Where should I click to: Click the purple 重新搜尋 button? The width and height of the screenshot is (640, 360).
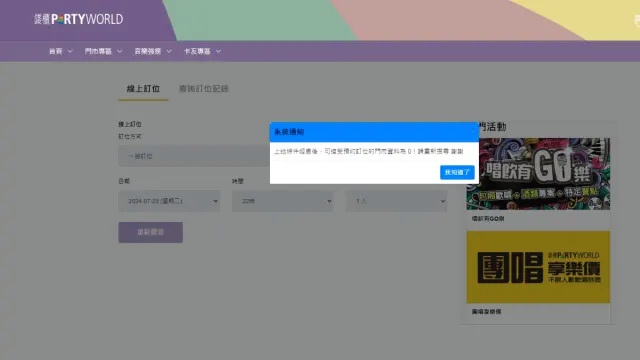tap(151, 232)
